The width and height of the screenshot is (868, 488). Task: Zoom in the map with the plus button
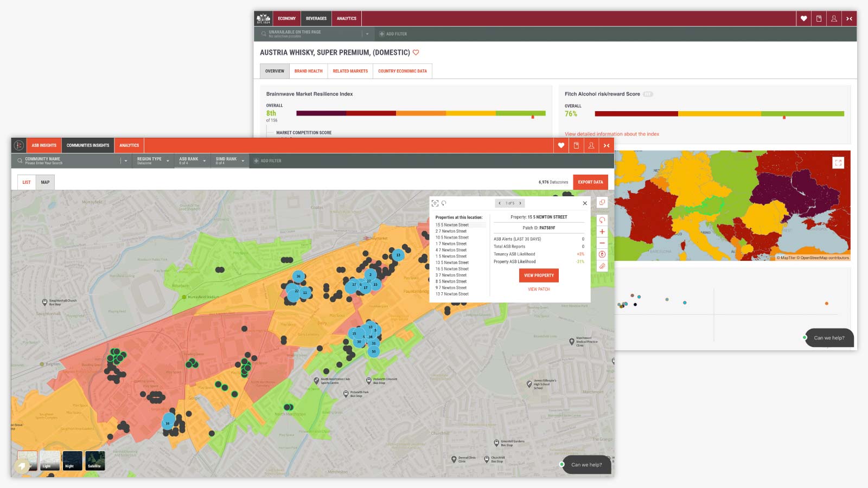tap(602, 232)
